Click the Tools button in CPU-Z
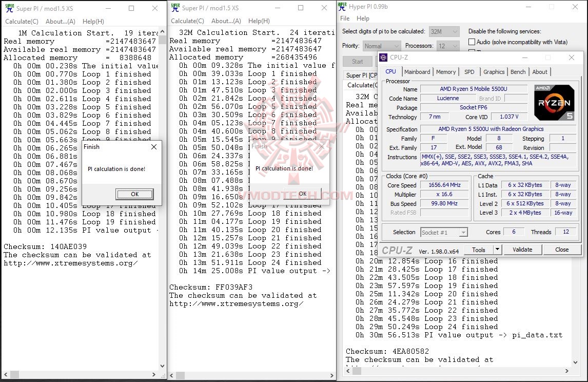The width and height of the screenshot is (588, 382). (x=479, y=250)
